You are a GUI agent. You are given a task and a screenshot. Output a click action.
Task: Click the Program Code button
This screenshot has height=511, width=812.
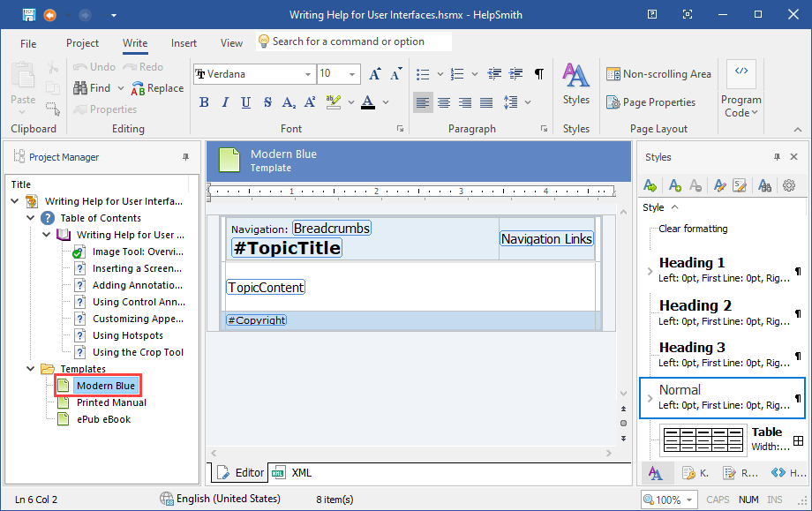coord(741,88)
